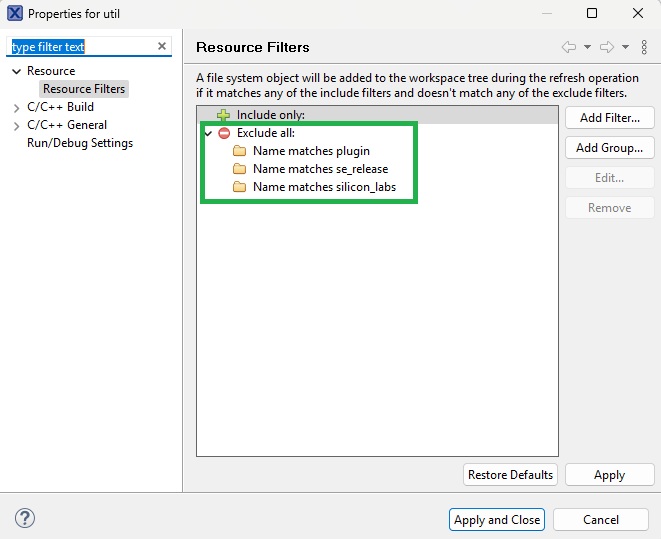
Task: Go forward with the right arrow icon
Action: point(607,47)
